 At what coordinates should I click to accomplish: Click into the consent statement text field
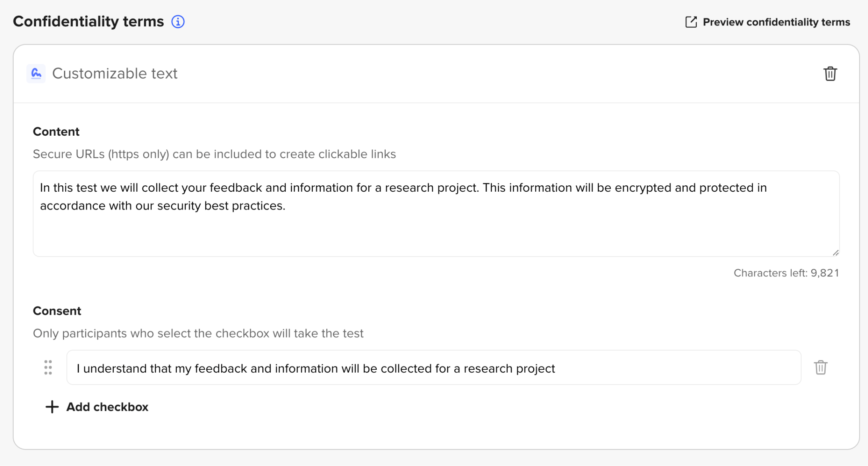point(433,368)
